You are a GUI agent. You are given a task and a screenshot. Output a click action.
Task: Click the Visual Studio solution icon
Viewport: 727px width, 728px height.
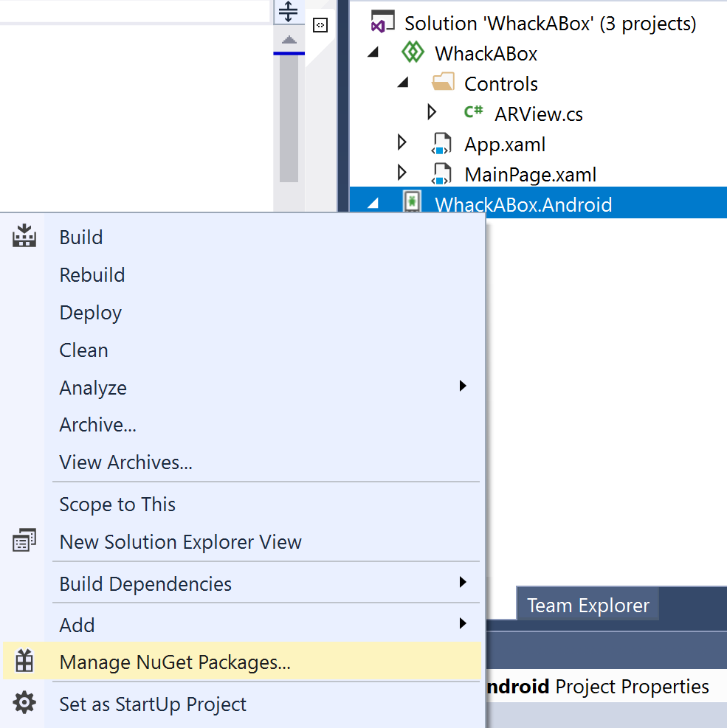(x=382, y=22)
